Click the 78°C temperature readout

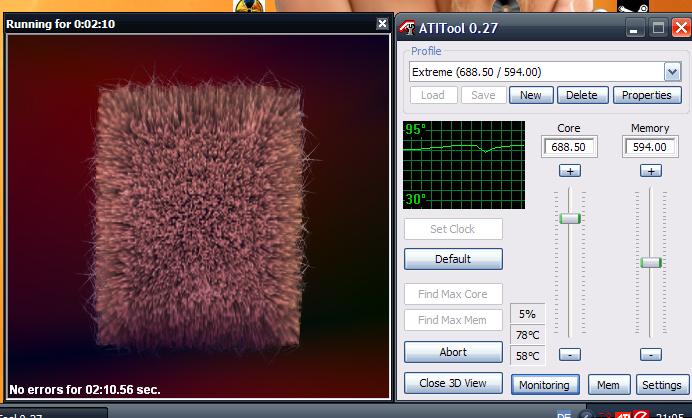click(527, 335)
